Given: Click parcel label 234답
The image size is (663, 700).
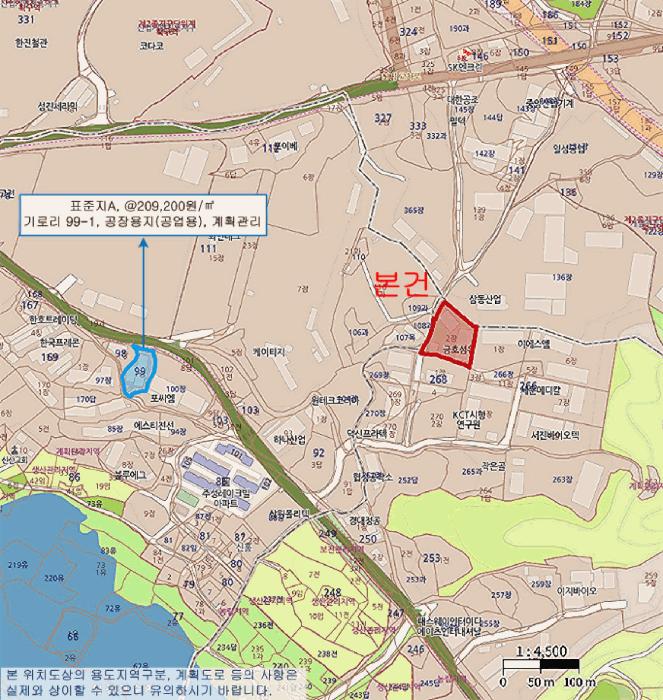Looking at the screenshot, I should click(226, 646).
